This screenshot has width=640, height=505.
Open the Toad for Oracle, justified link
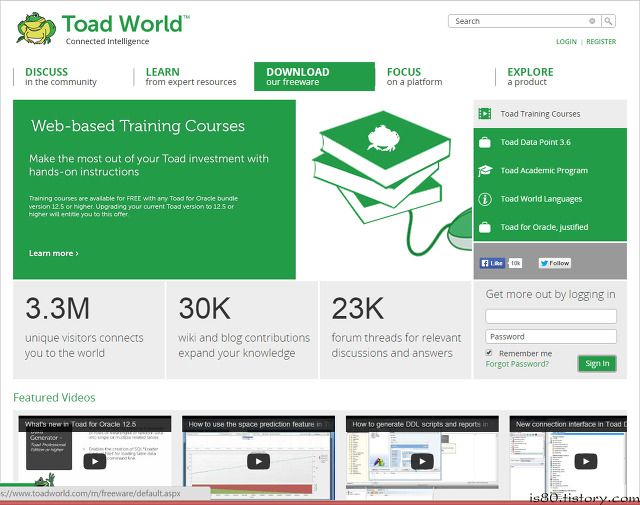[x=544, y=227]
